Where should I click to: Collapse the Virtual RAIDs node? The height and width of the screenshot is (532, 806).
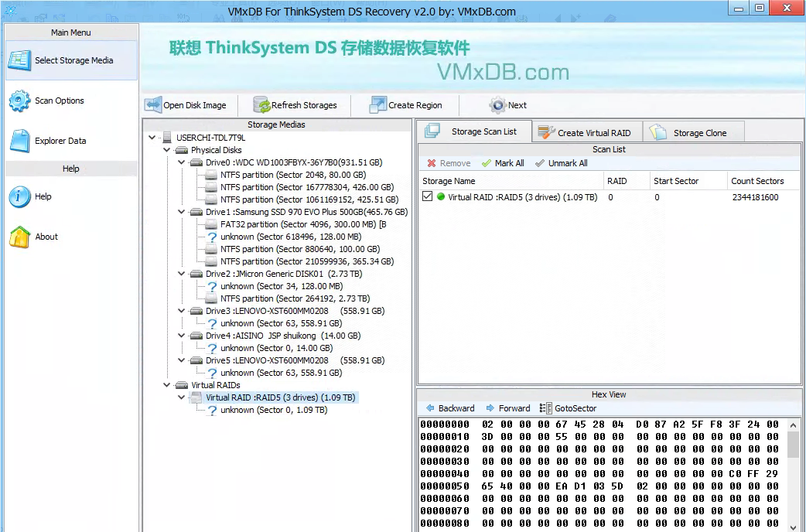point(166,385)
